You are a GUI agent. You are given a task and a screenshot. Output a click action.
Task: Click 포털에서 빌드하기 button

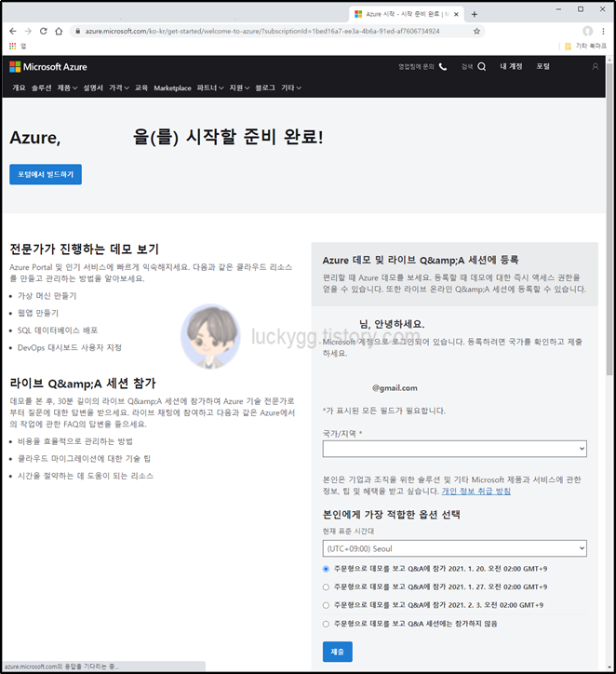click(x=46, y=174)
